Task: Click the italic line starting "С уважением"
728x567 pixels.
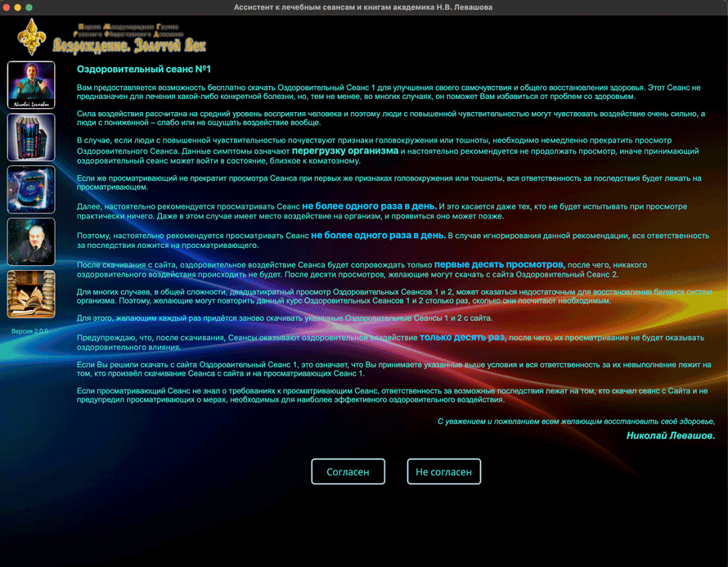Action: pyautogui.click(x=576, y=421)
